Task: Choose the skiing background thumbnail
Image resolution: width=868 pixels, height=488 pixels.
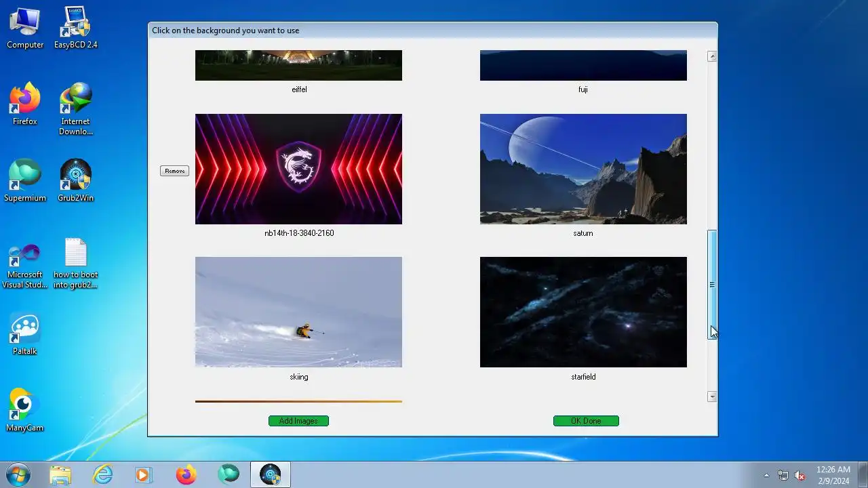Action: point(298,312)
